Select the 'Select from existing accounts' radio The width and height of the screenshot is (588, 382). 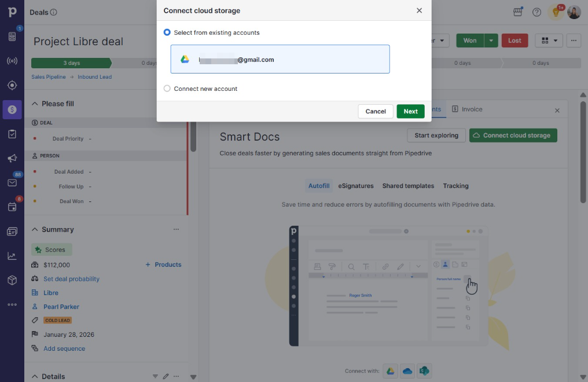pos(167,32)
